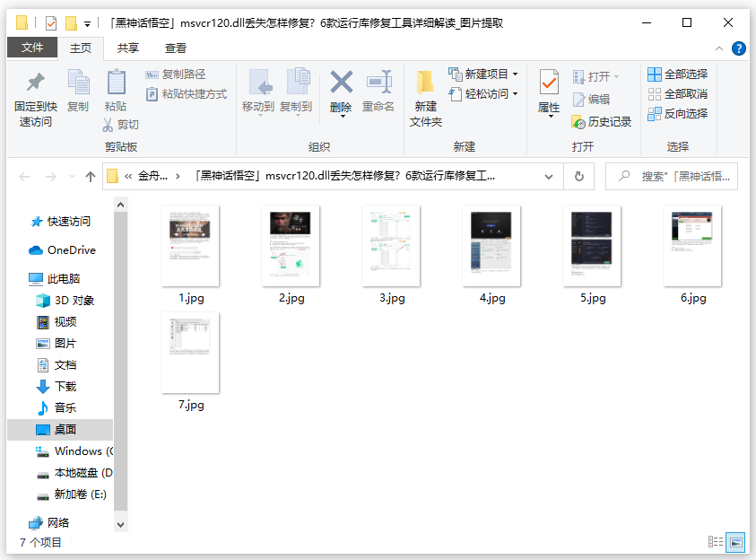Select Network (网络) in the sidebar
This screenshot has width=756, height=560.
pos(48,523)
